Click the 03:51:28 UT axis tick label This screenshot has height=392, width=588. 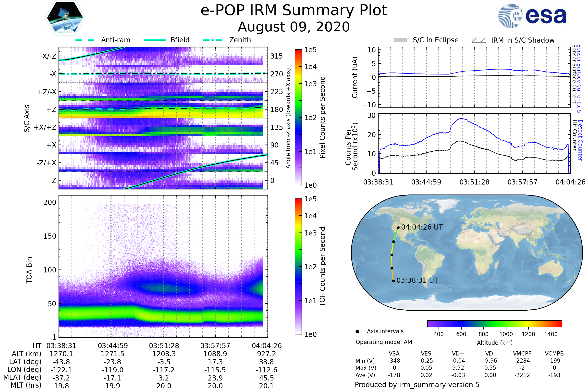tap(164, 346)
